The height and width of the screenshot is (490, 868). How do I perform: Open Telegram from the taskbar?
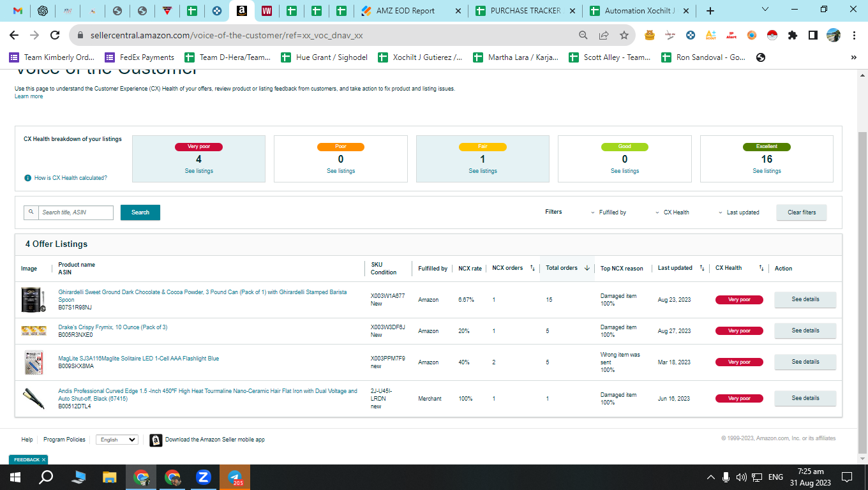coord(235,477)
